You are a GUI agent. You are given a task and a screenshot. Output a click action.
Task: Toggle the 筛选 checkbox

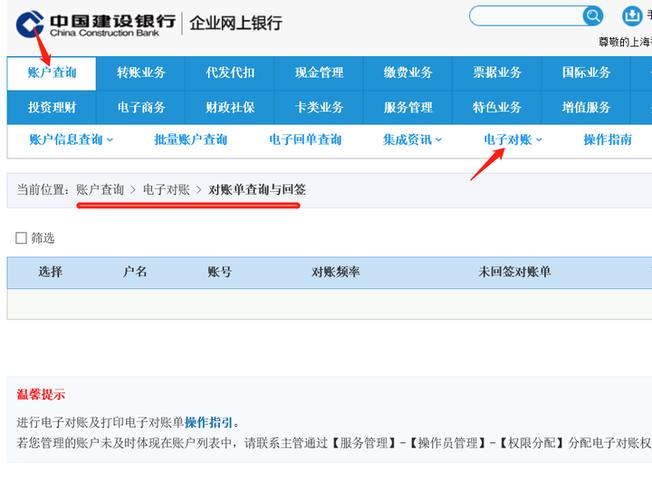21,238
